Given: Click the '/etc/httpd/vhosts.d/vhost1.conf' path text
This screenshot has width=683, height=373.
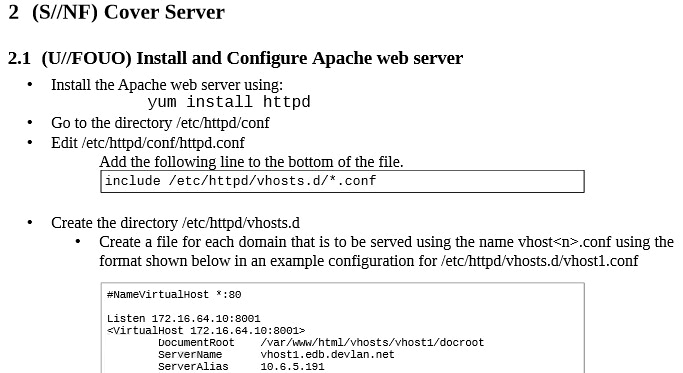Looking at the screenshot, I should (x=540, y=261).
